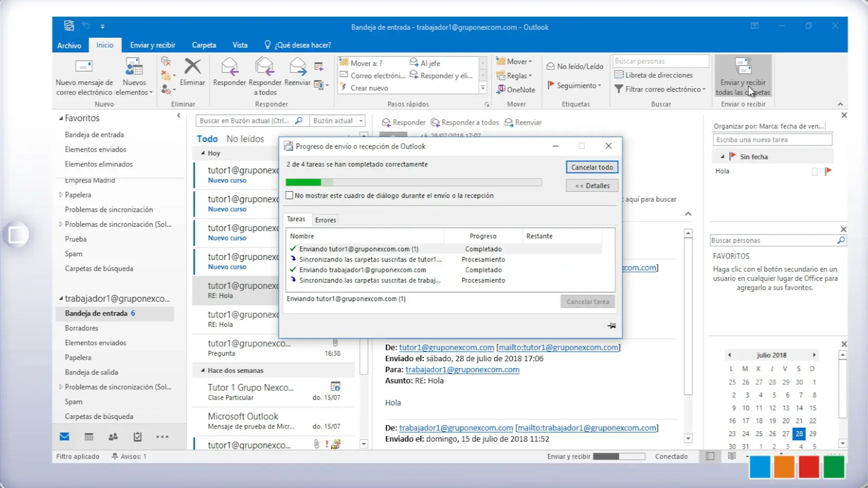Viewport: 868px width, 488px height.
Task: Open the Borradores folder
Action: pyautogui.click(x=81, y=328)
